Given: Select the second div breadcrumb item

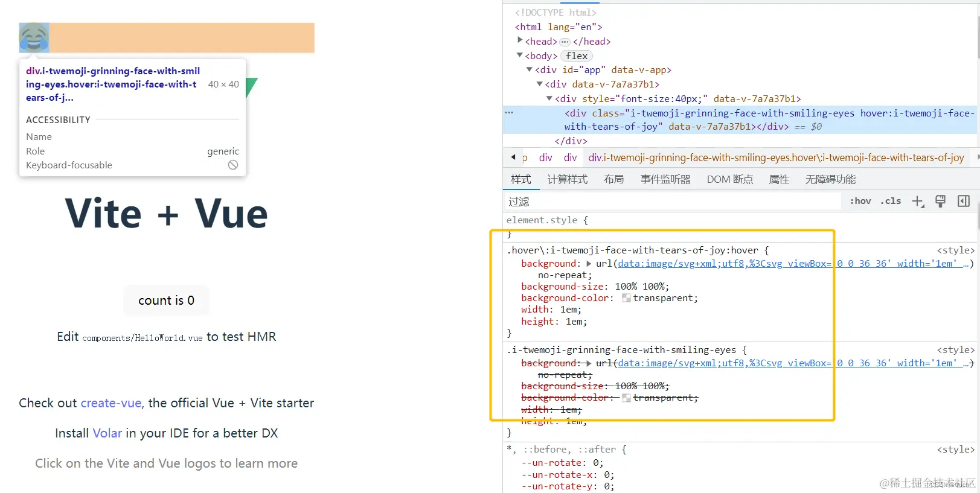Looking at the screenshot, I should 571,157.
